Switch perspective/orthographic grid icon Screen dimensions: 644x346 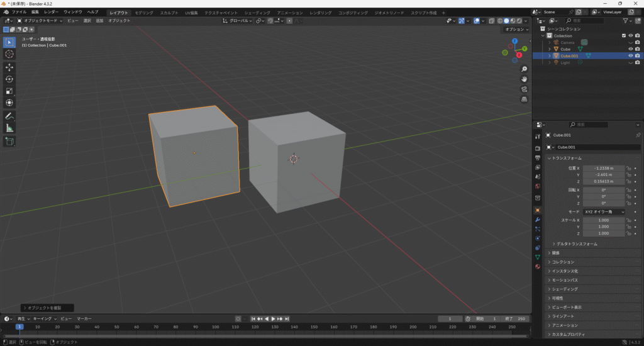tap(524, 99)
